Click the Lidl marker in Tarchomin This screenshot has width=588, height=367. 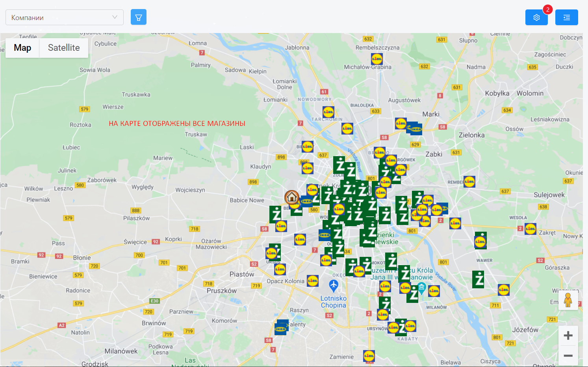tap(328, 112)
